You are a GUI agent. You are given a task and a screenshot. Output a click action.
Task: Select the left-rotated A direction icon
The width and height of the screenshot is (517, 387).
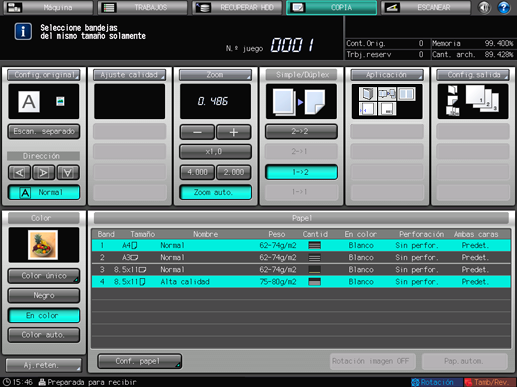[20, 172]
